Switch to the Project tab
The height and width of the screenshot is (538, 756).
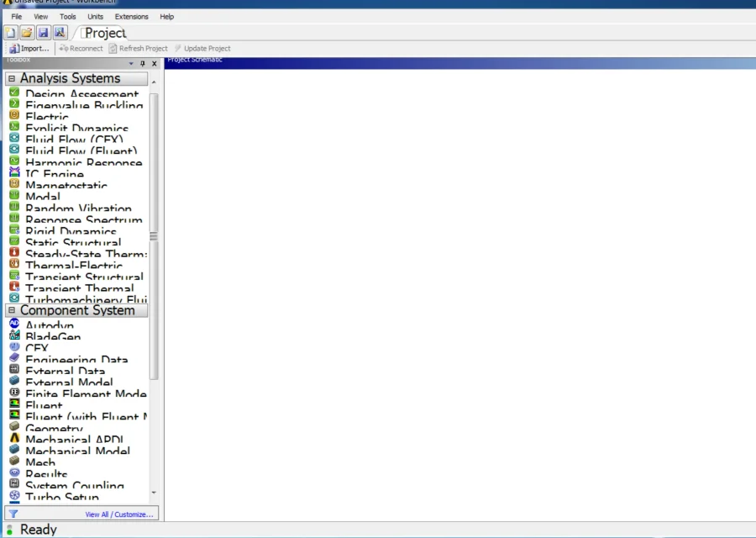[104, 33]
